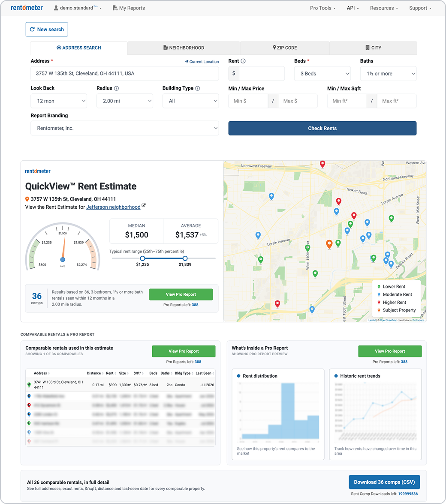Open My Reports in the header
Screen dimensions: 446x504
(x=129, y=8)
